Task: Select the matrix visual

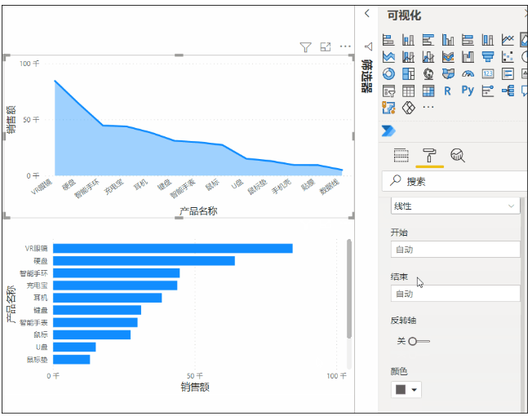Action: coord(428,91)
